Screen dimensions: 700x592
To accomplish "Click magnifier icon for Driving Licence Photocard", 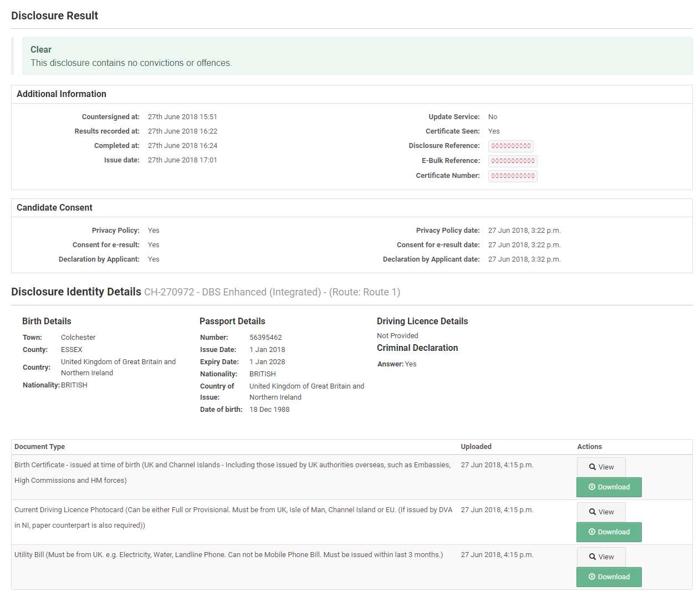I will (x=592, y=512).
